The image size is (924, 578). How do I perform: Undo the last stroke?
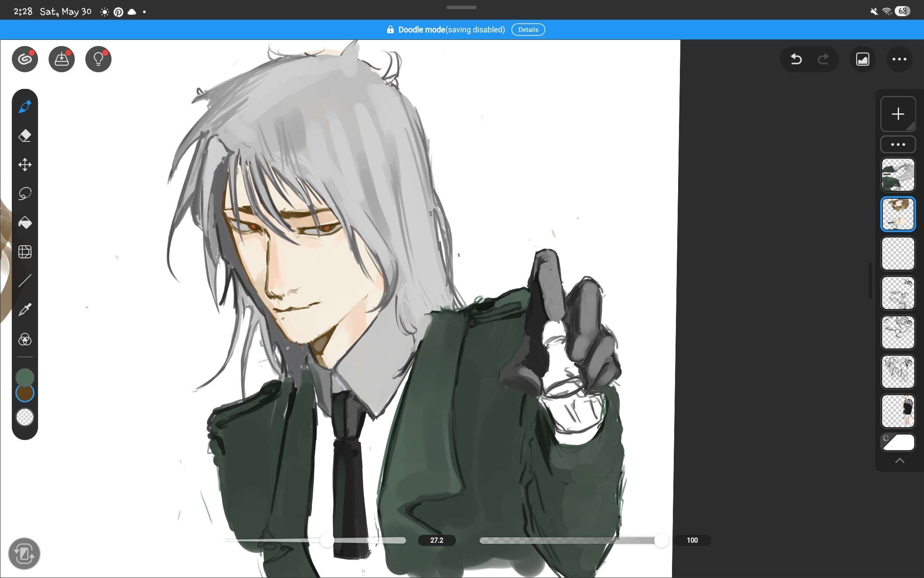(x=796, y=59)
